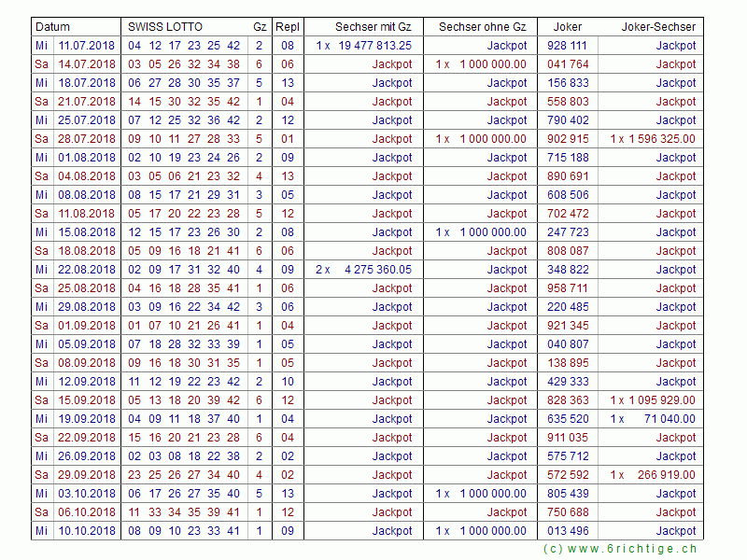Viewport: 747px width, 560px height.
Task: Click the 19 477 813.25 jackpot amount
Action: click(374, 46)
